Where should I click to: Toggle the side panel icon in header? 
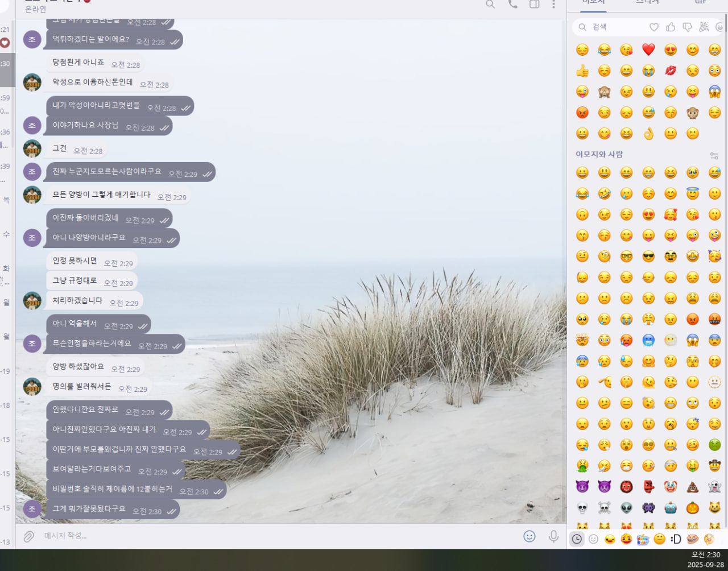[534, 5]
